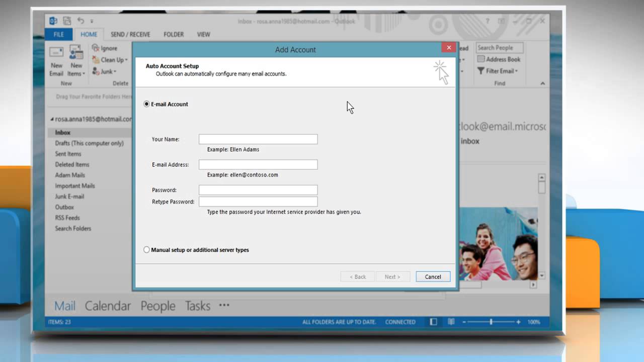Image resolution: width=644 pixels, height=362 pixels.
Task: Open the New Items menu in ribbon
Action: point(76,61)
